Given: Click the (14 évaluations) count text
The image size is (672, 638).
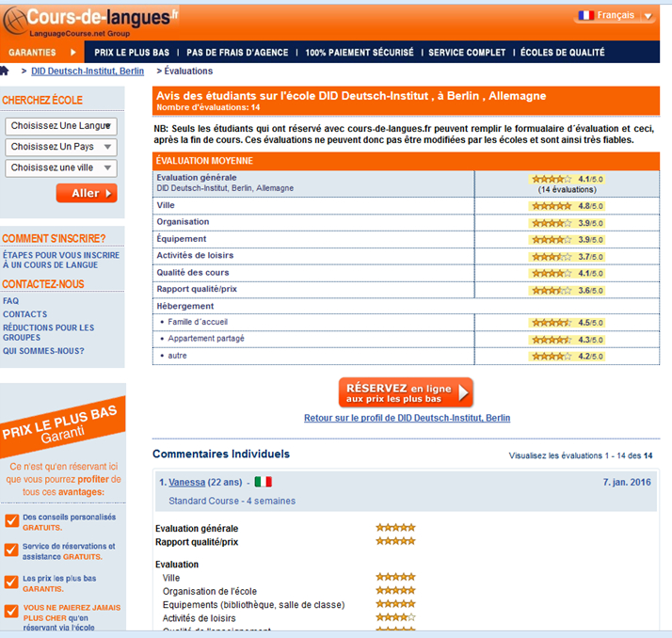Looking at the screenshot, I should coord(567,190).
